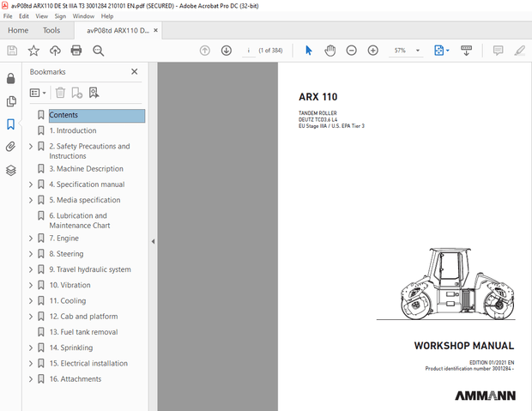Click the 10. Vibration bookmark label
The width and height of the screenshot is (532, 411).
click(x=70, y=285)
